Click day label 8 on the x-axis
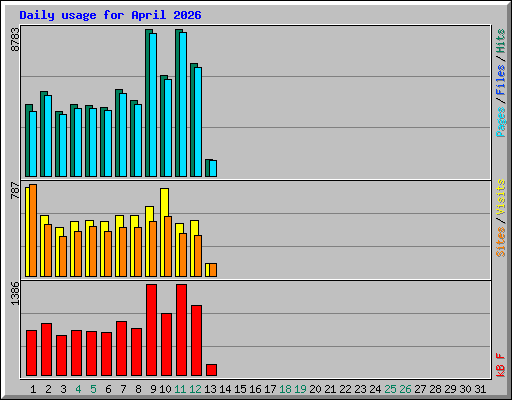512x400 pixels. (138, 389)
